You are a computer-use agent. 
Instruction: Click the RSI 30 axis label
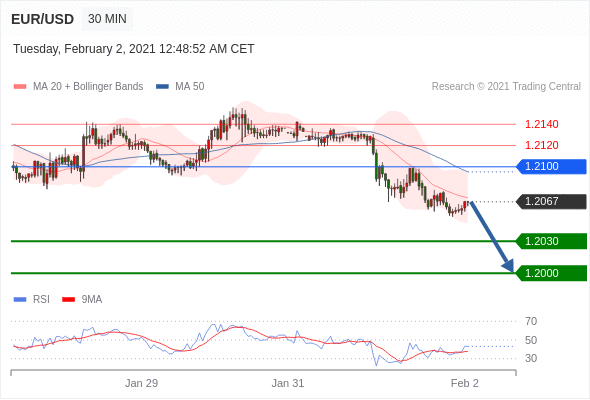531,358
